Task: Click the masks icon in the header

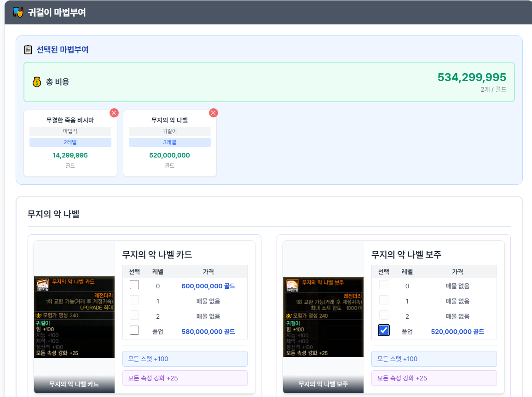Action: tap(18, 12)
